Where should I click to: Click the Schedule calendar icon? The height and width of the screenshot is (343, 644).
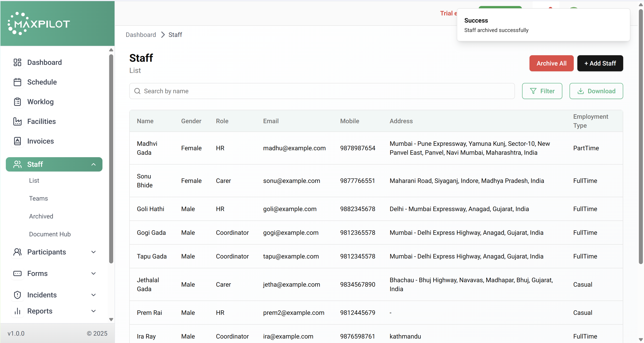17,82
